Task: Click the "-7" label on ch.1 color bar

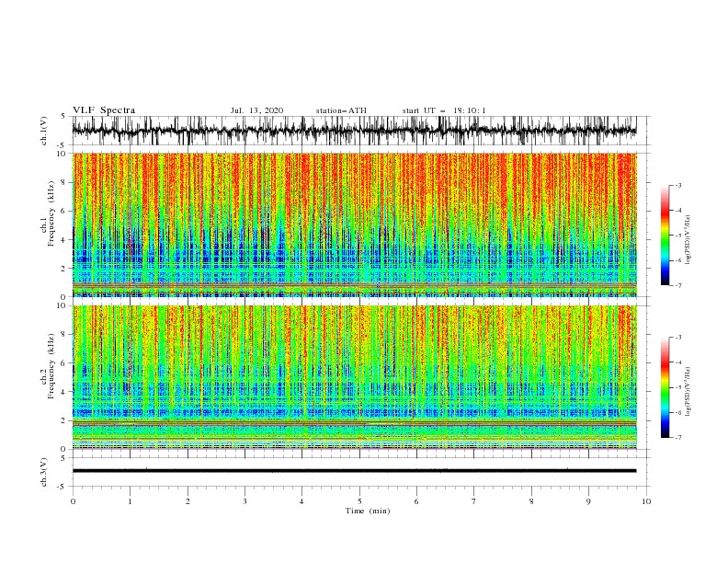Action: click(677, 285)
